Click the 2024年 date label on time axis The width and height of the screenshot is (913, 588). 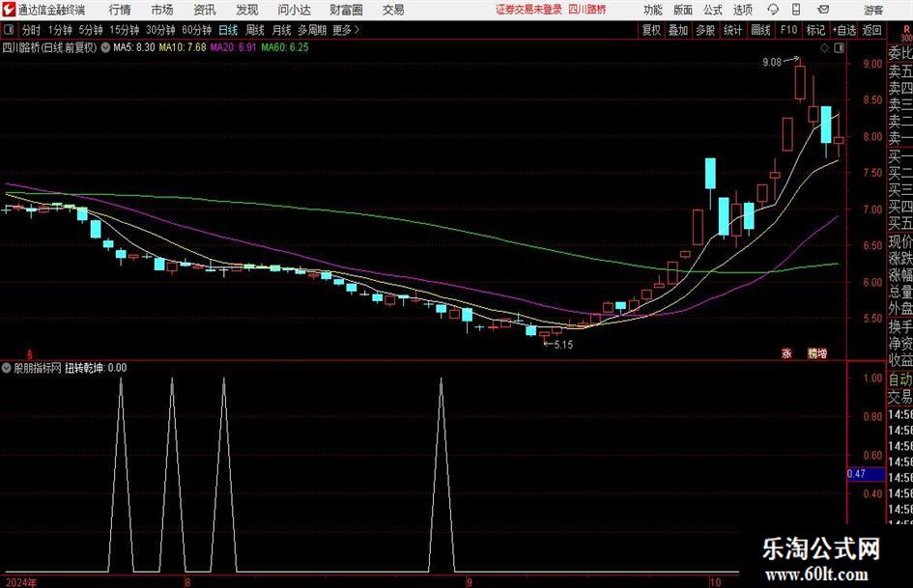click(x=21, y=582)
